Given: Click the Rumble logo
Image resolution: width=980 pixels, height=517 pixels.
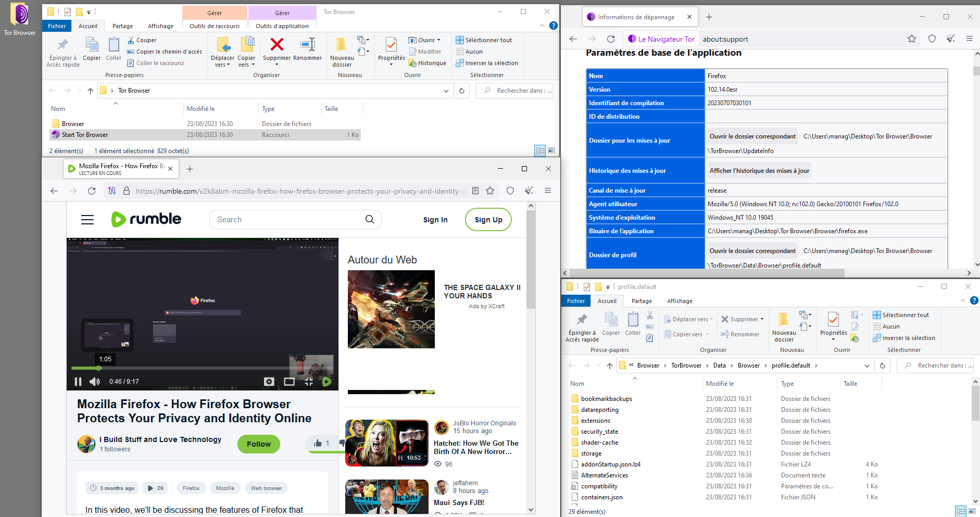Looking at the screenshot, I should pos(146,219).
